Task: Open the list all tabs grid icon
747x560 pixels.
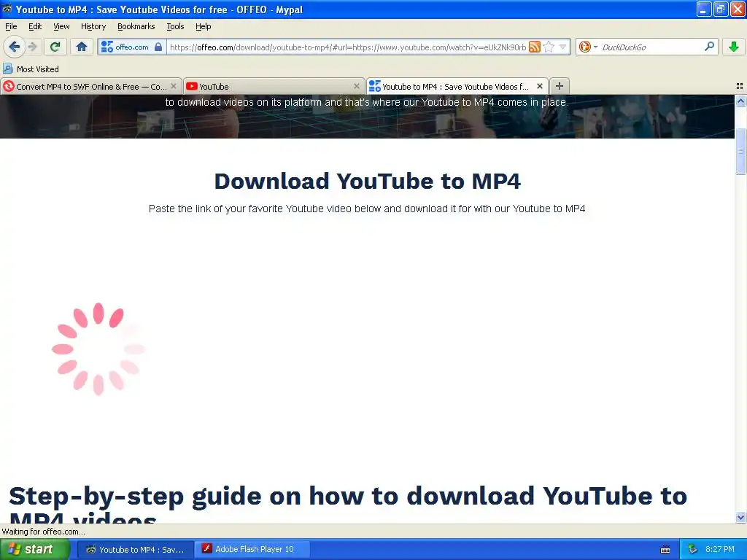Action: [x=740, y=86]
